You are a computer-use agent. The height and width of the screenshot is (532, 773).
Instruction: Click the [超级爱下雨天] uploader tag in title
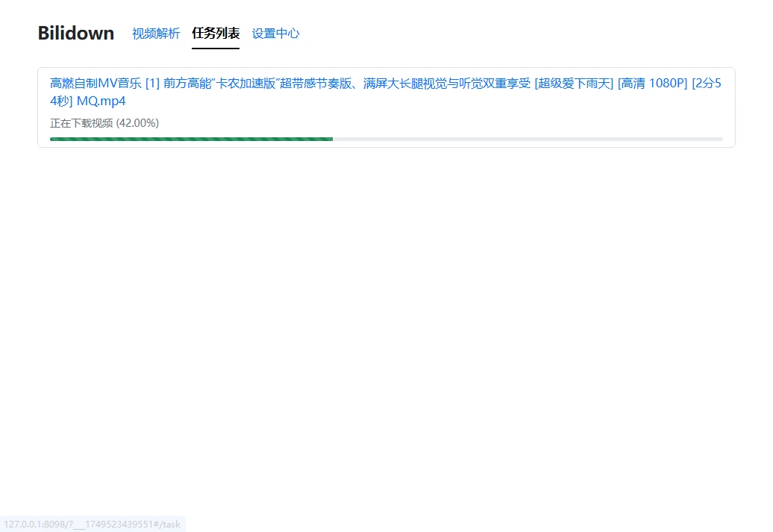coord(574,83)
